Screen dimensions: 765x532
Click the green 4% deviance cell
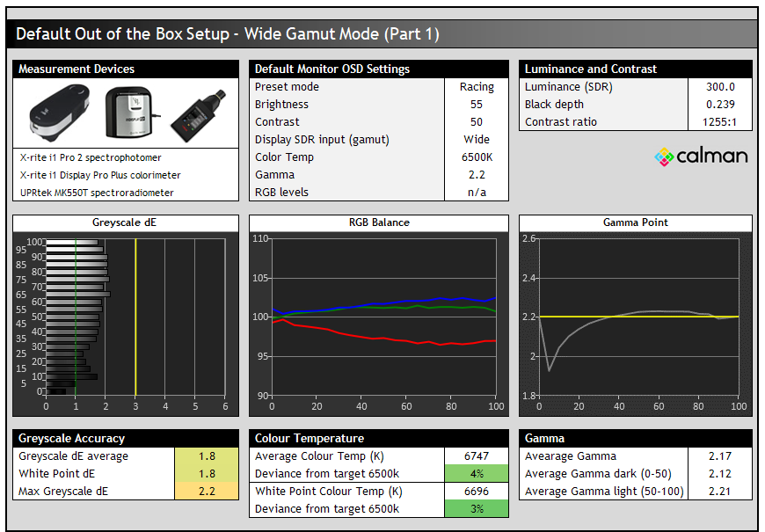coord(477,474)
